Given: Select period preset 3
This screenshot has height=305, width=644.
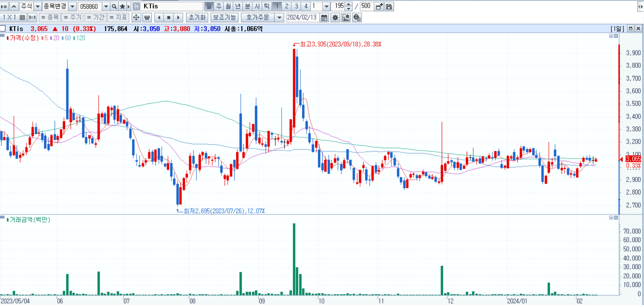Looking at the screenshot, I should coord(296,7).
